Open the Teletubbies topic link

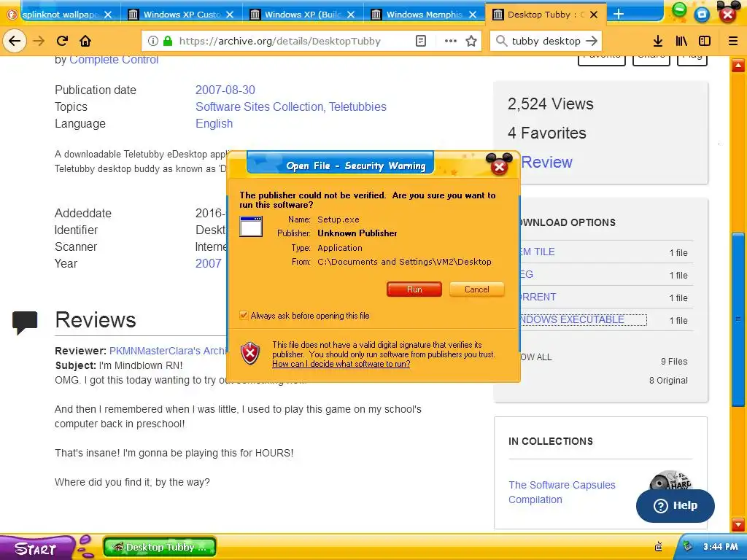point(357,106)
